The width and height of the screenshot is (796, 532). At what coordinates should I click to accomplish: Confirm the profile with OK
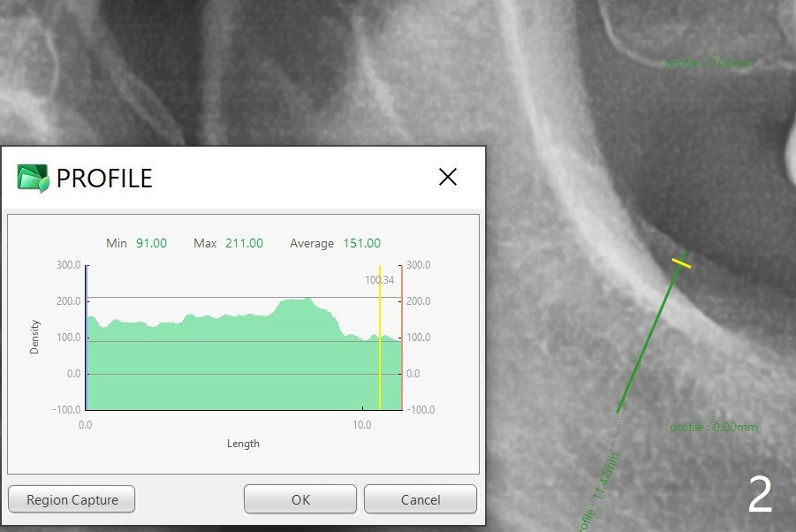[x=300, y=499]
